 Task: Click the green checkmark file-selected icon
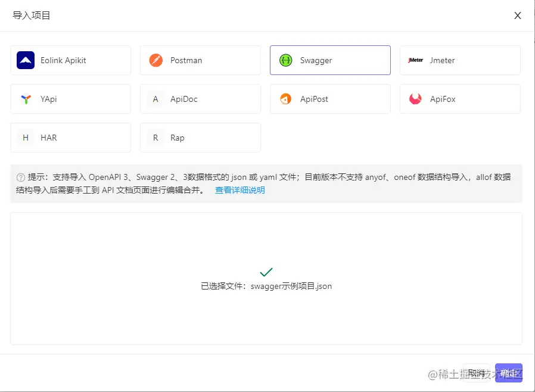click(x=266, y=272)
